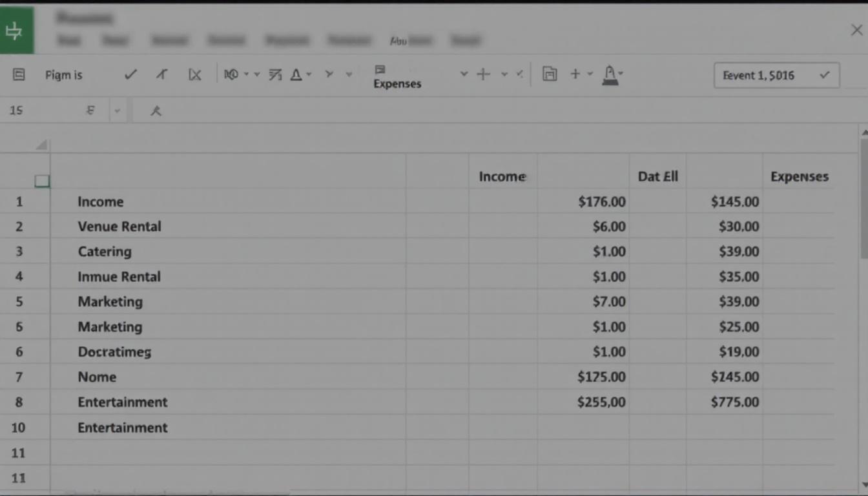Screen dimensions: 868x496
Task: Open the dropdown arrow after the Y icon
Action: 349,75
